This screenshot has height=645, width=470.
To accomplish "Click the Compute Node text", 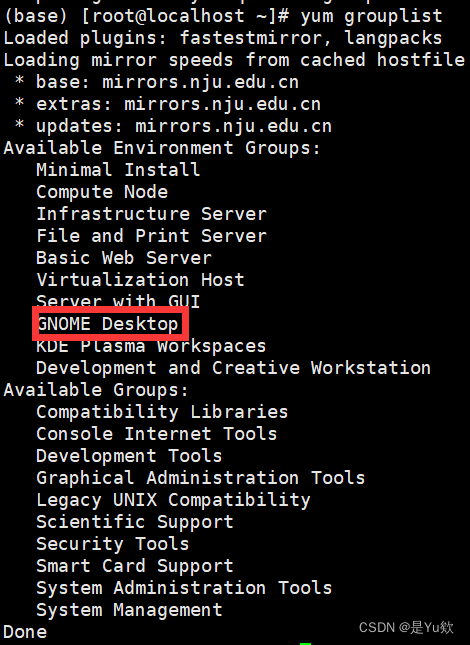I will [x=102, y=192].
